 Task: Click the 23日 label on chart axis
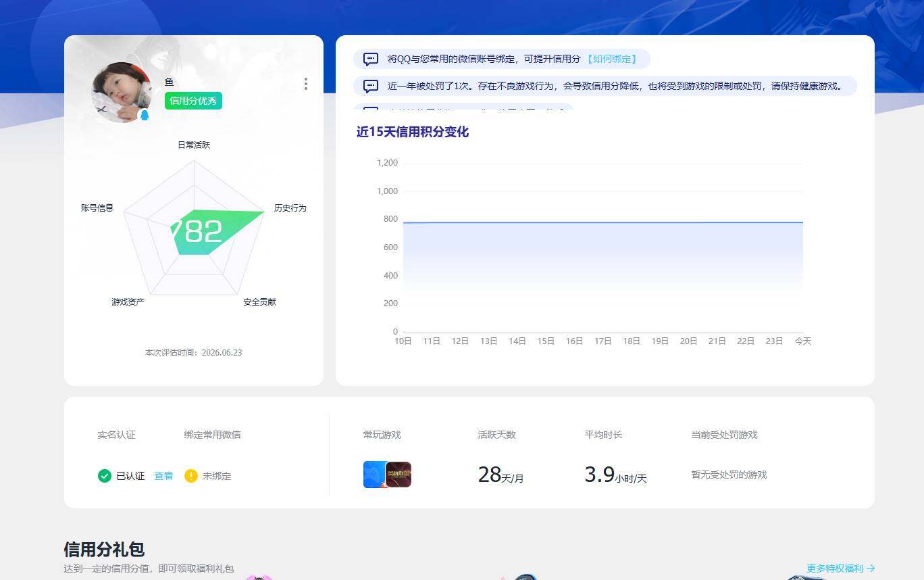tap(775, 341)
